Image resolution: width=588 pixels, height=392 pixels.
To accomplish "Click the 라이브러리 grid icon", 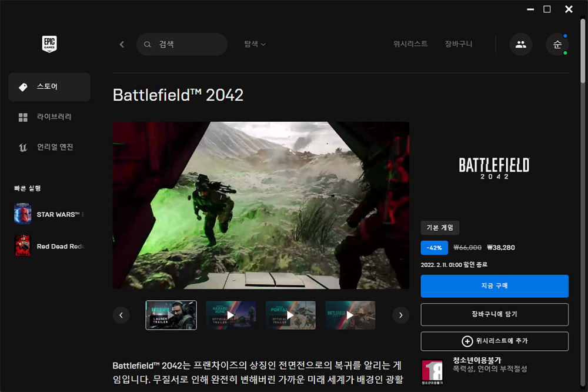I will [24, 117].
